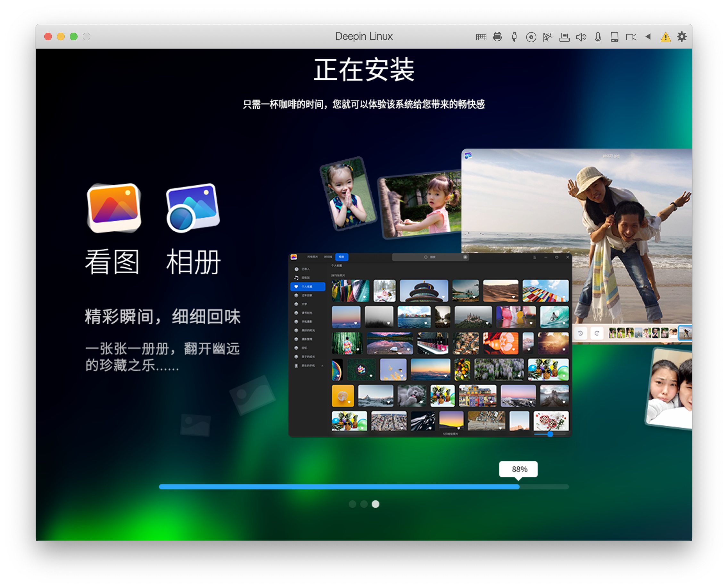This screenshot has height=588, width=728.
Task: Click the CD/DVD disc icon
Action: 531,37
